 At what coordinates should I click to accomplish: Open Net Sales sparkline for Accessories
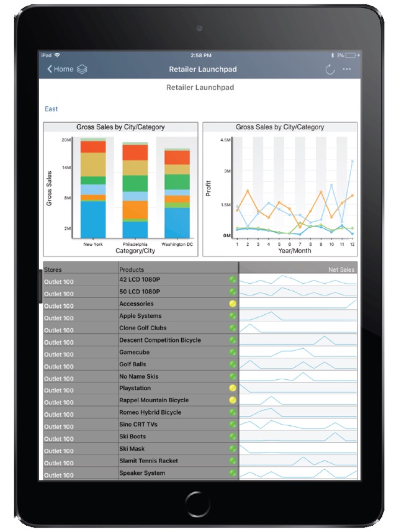click(x=298, y=304)
